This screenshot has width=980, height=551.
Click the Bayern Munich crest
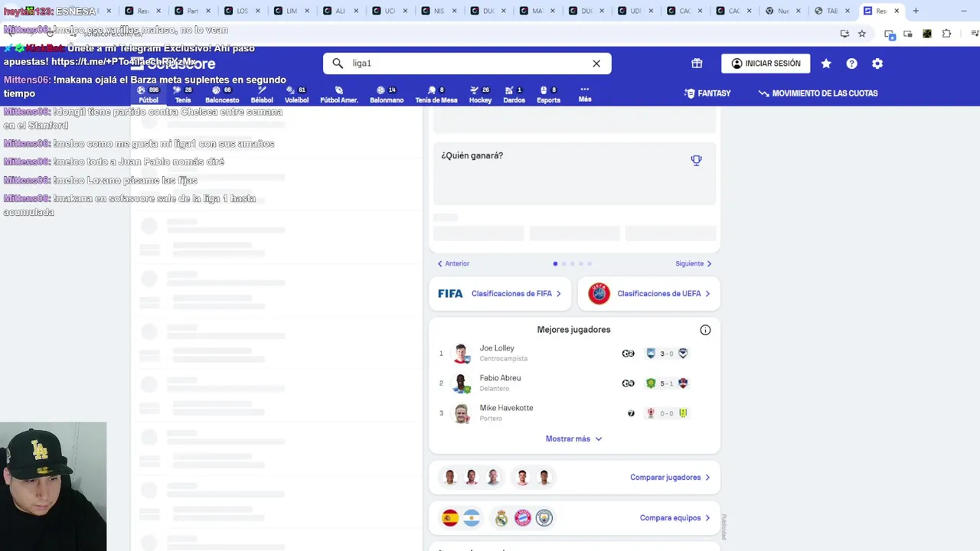pos(523,518)
